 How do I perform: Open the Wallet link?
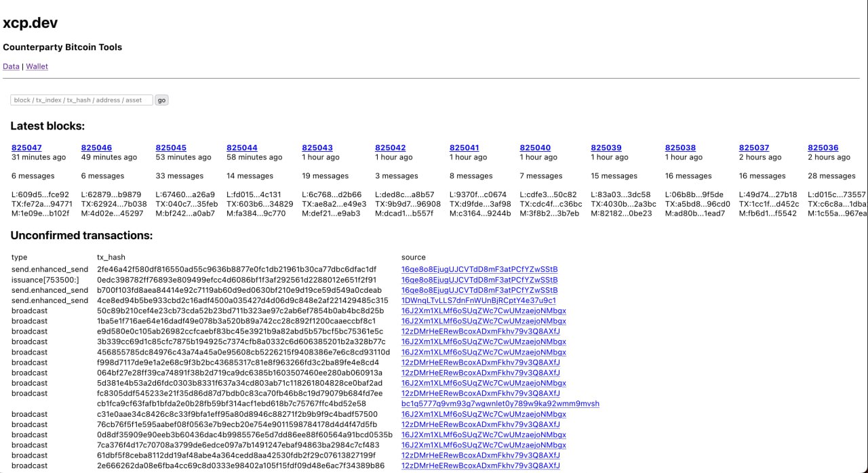click(37, 66)
